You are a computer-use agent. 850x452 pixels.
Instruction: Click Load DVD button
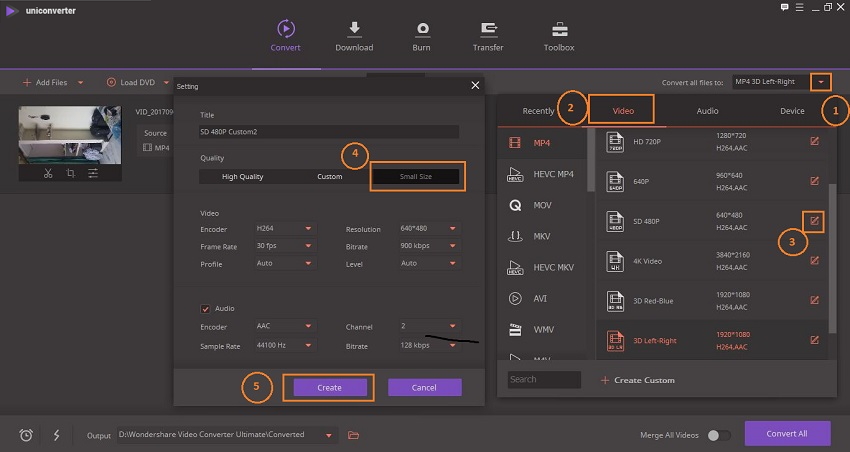(132, 82)
